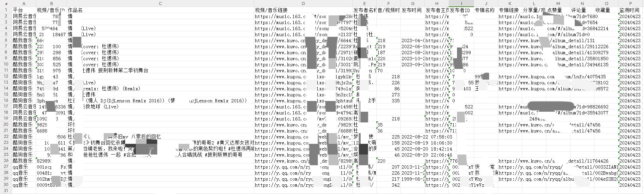Select column K header
644x194 pixels.
tap(510, 4)
